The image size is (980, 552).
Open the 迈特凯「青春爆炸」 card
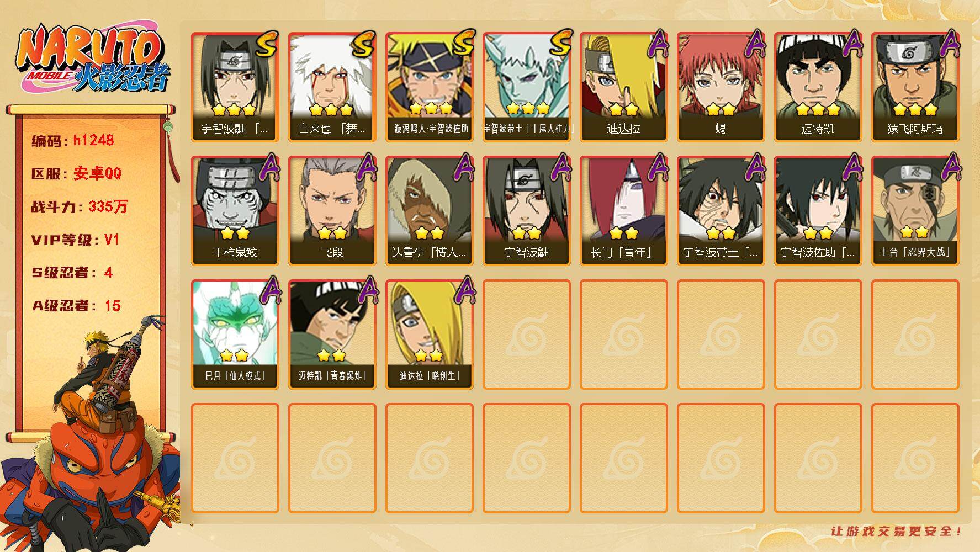click(332, 335)
